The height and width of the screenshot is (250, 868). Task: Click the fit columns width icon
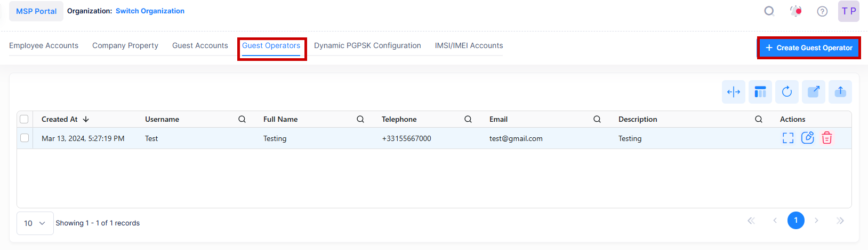click(x=734, y=92)
